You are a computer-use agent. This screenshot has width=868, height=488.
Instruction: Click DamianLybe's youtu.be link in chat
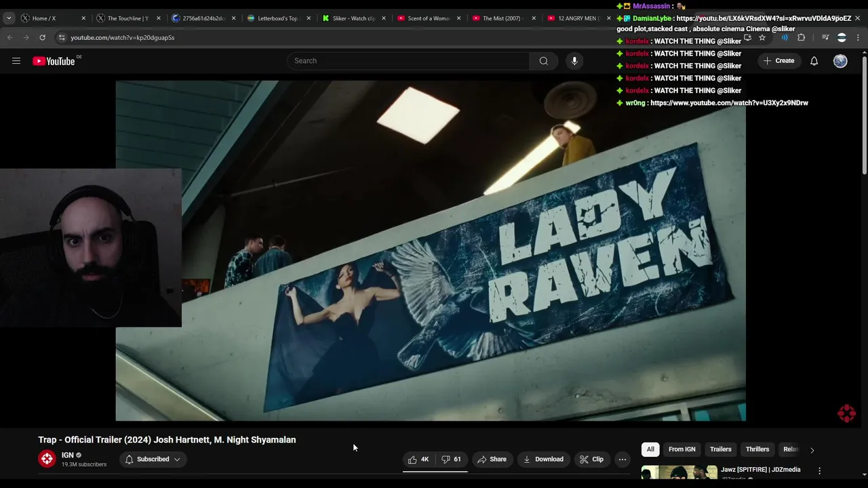click(764, 18)
